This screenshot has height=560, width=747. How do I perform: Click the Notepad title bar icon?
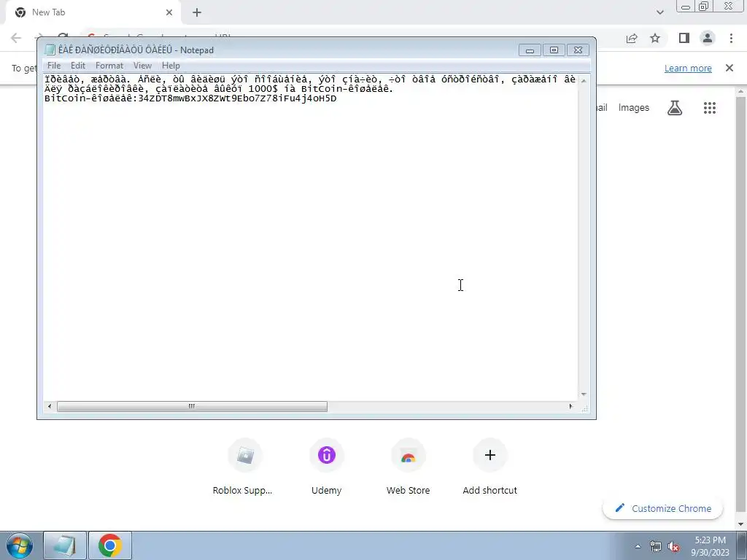50,50
